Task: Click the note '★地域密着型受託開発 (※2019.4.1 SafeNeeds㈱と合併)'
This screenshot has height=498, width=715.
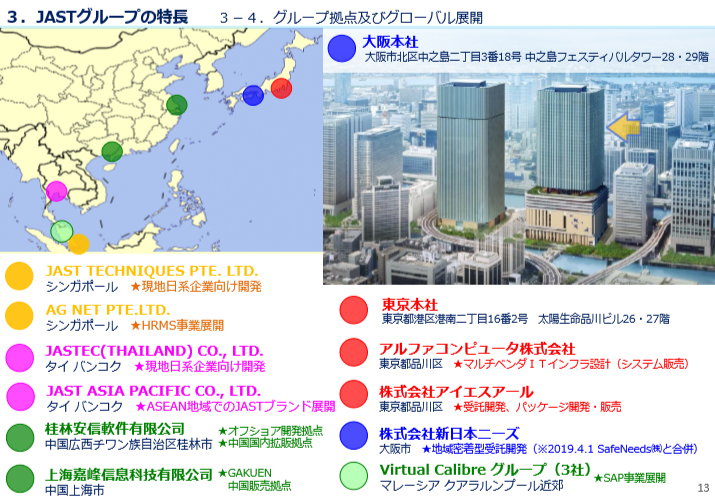Action: tap(560, 449)
